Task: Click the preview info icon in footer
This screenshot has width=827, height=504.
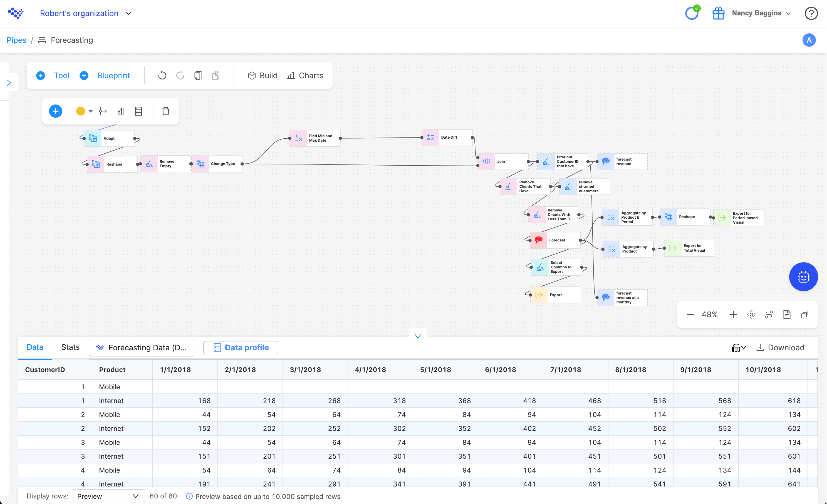Action: point(189,496)
